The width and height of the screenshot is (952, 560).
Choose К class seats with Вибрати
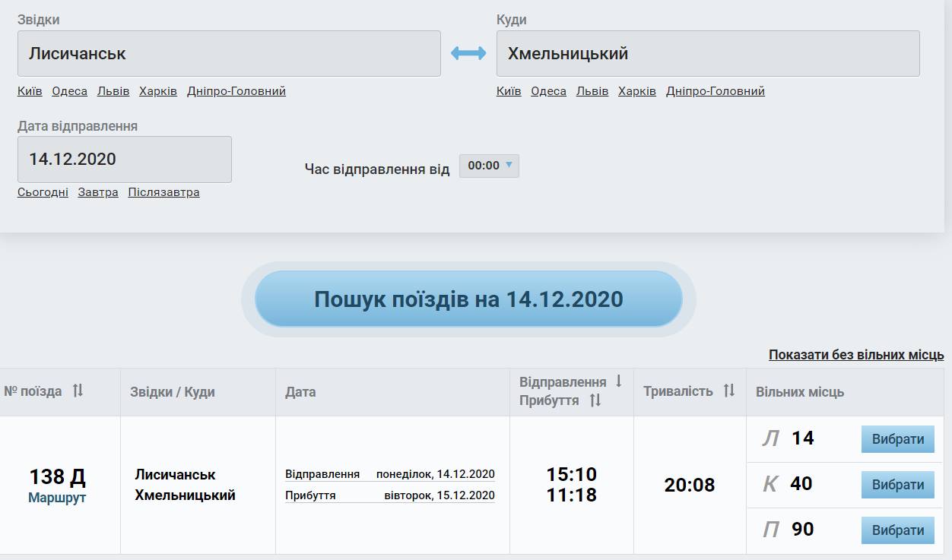coord(897,485)
